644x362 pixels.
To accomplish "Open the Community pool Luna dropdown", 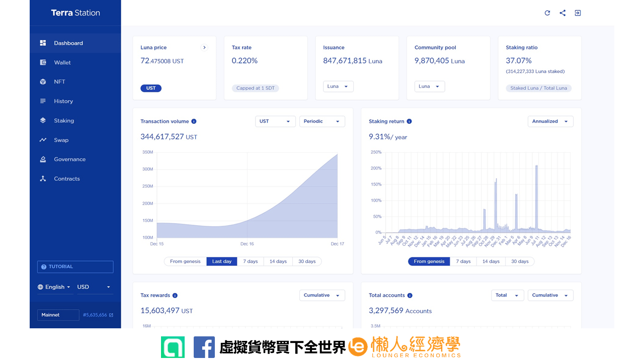I will tap(430, 86).
